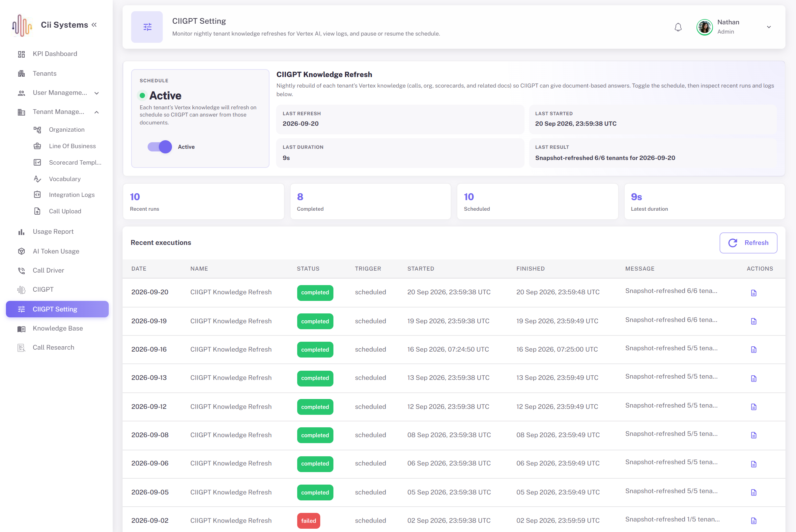The height and width of the screenshot is (532, 796).
Task: Click the DATE column header
Action: tap(139, 269)
